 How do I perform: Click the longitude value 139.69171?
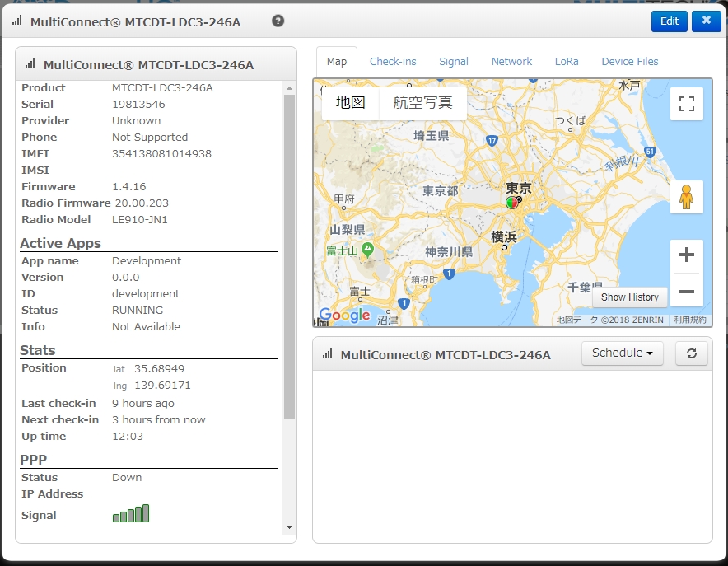click(162, 386)
